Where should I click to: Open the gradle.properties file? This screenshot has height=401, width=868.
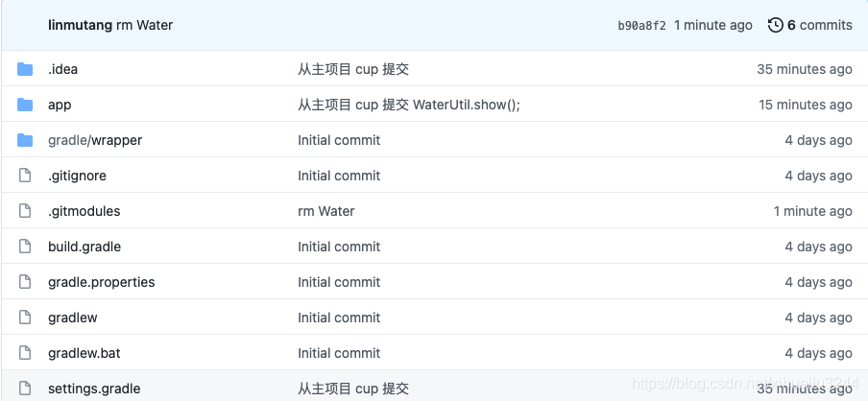coord(101,282)
